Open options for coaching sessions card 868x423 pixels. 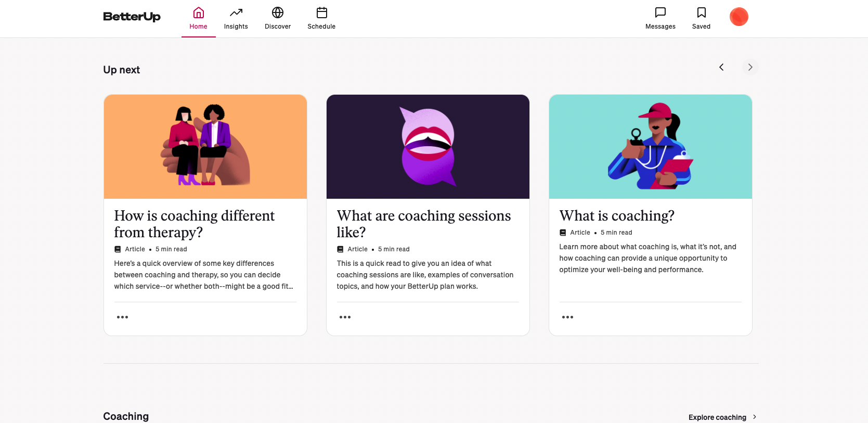click(x=345, y=317)
